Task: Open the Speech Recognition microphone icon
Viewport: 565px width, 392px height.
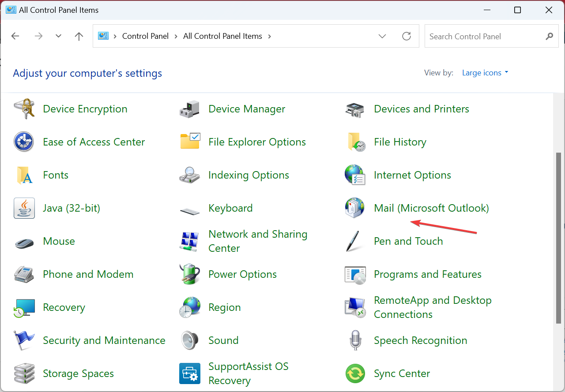Action: [x=355, y=340]
